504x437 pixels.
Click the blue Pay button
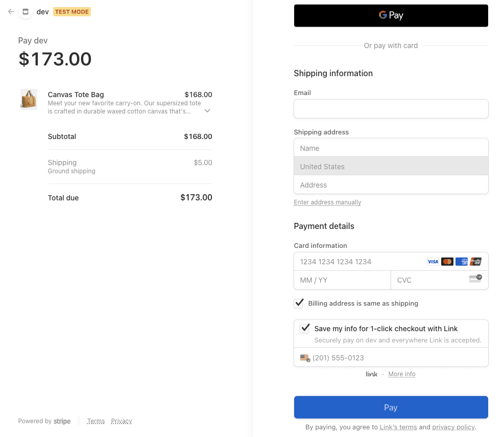pyautogui.click(x=391, y=407)
